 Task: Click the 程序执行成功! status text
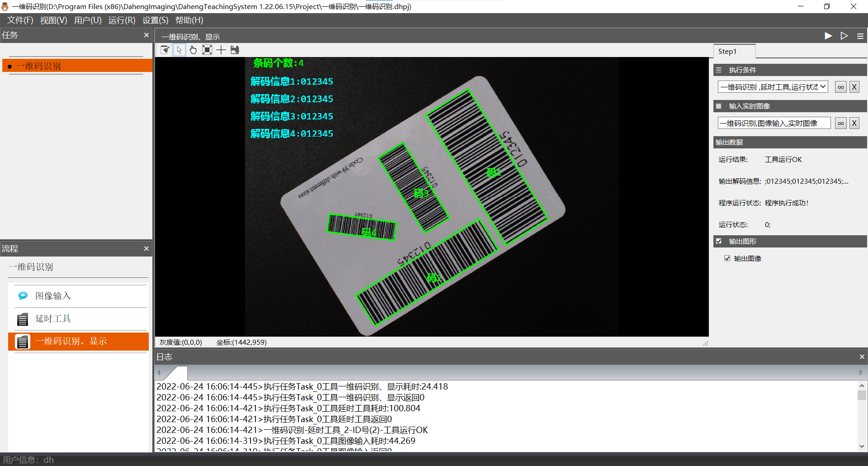point(787,203)
